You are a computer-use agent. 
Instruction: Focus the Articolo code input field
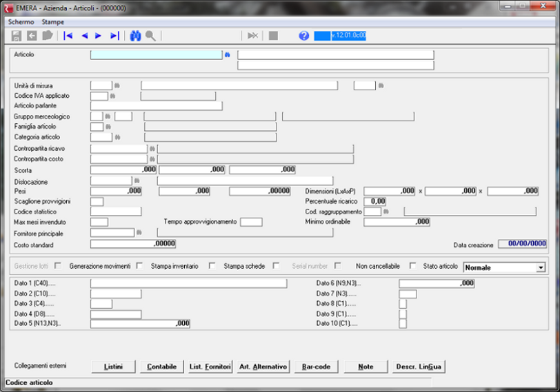[x=157, y=54]
